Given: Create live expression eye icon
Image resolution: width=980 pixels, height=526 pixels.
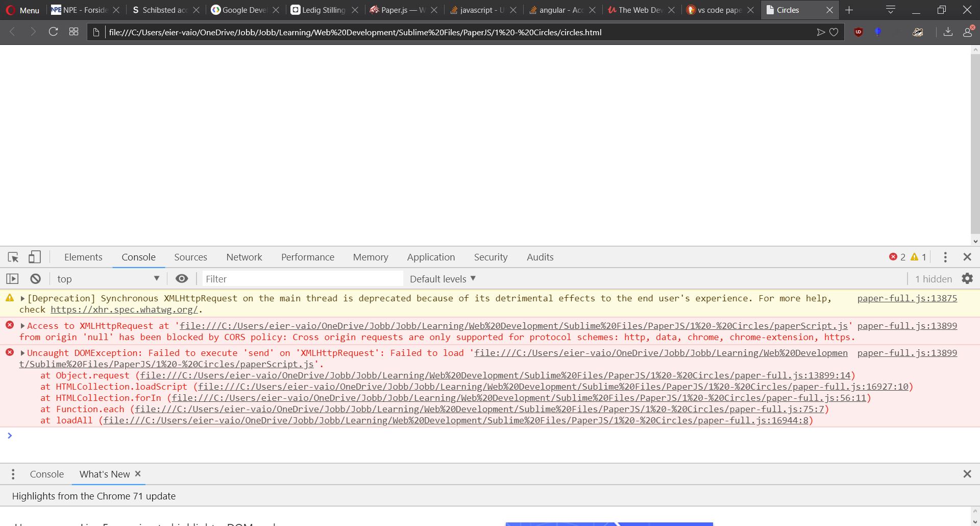Looking at the screenshot, I should pos(182,279).
